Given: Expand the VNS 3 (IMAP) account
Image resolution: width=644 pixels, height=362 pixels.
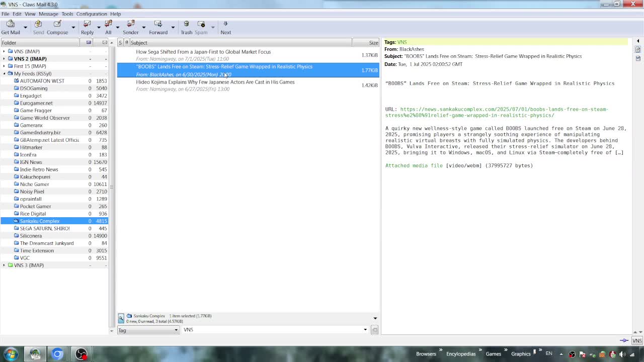Looking at the screenshot, I should tap(4, 265).
